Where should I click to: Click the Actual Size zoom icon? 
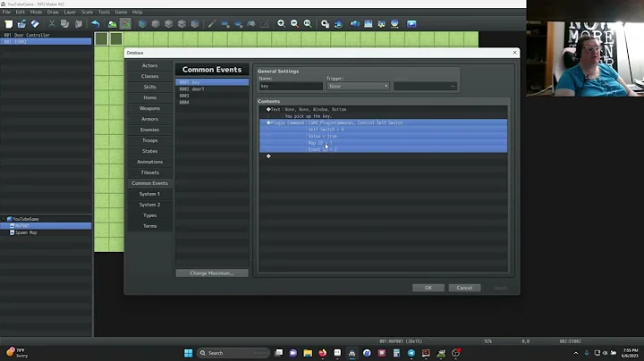[x=308, y=24]
